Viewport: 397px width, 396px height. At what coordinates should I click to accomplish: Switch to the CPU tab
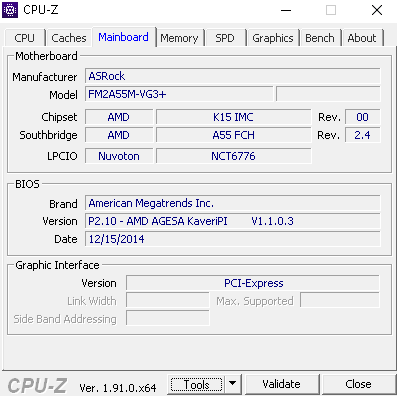(x=25, y=38)
